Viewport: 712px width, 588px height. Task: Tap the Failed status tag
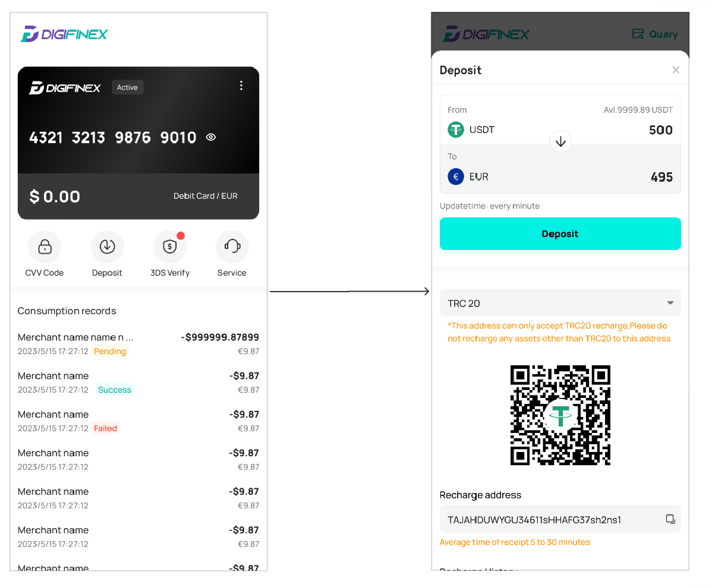pos(105,428)
